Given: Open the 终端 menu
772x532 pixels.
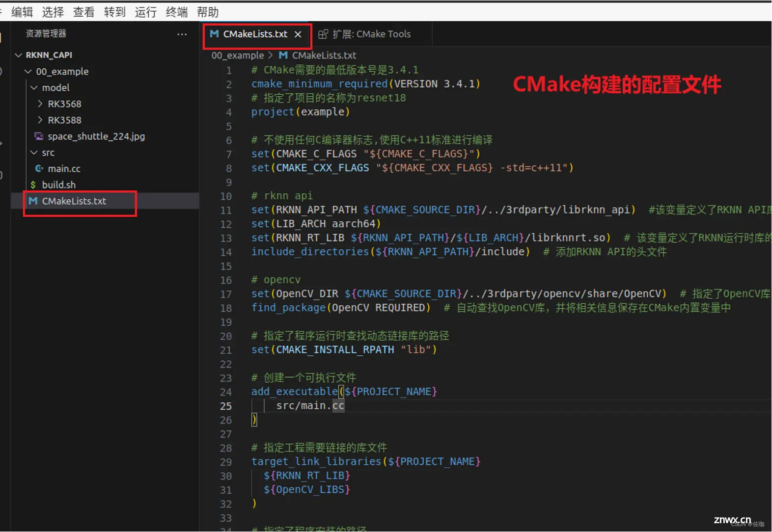Looking at the screenshot, I should click(x=176, y=12).
